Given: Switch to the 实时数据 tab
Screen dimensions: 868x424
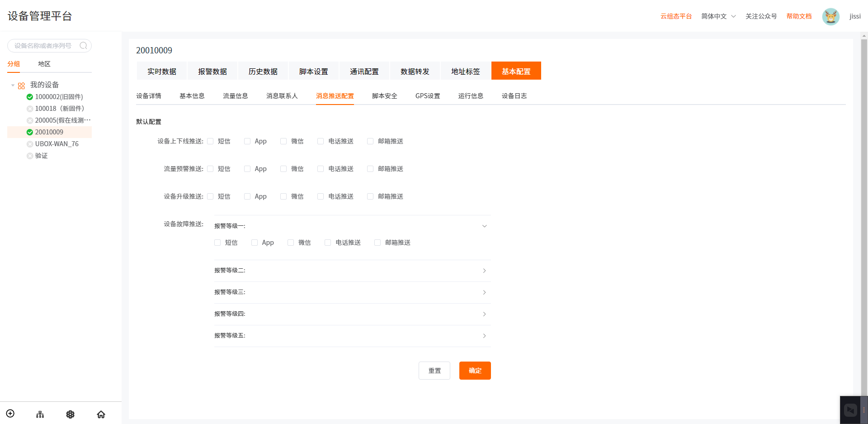Looking at the screenshot, I should (162, 71).
